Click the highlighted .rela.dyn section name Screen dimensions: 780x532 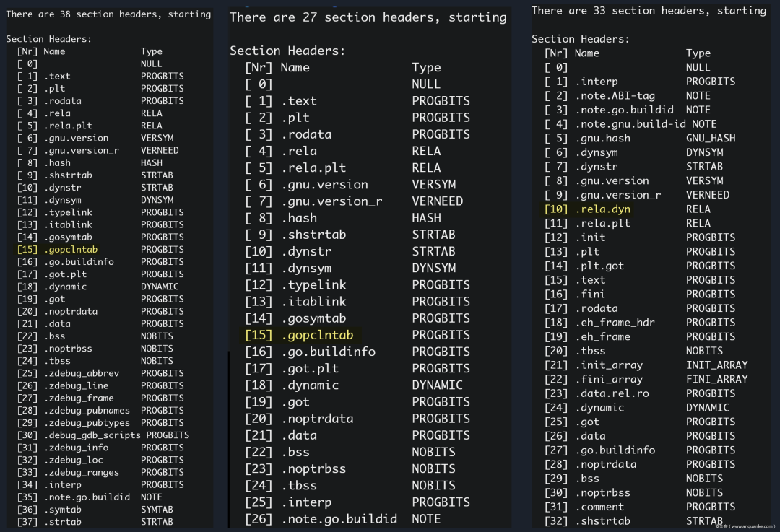coord(603,209)
